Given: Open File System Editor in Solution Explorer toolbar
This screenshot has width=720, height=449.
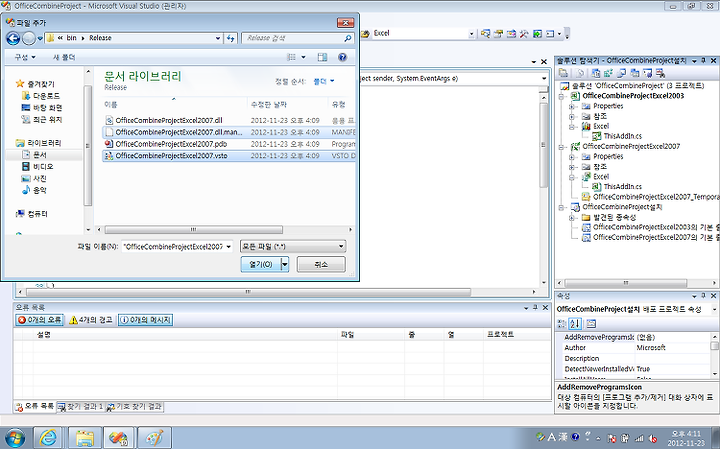Looking at the screenshot, I should (x=596, y=73).
